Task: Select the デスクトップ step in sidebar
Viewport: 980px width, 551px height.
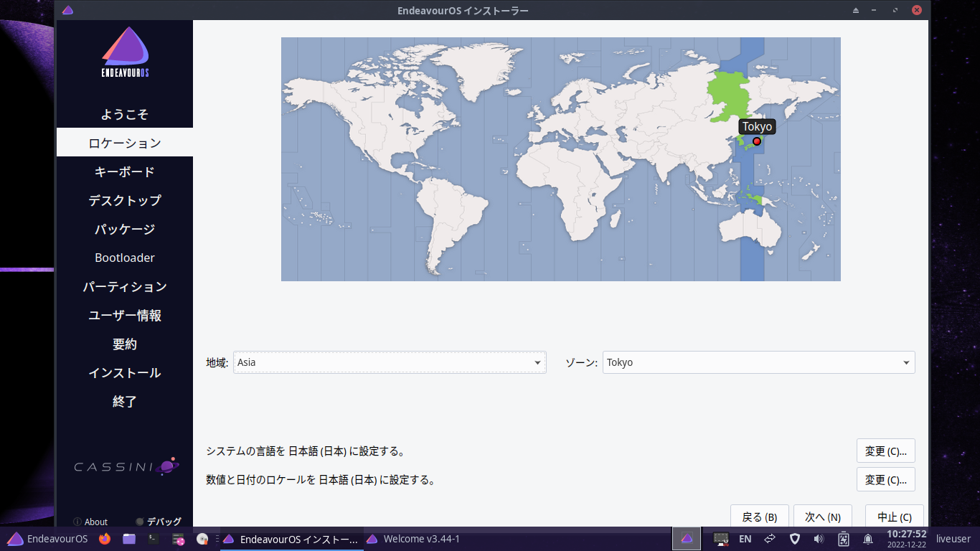Action: [125, 200]
